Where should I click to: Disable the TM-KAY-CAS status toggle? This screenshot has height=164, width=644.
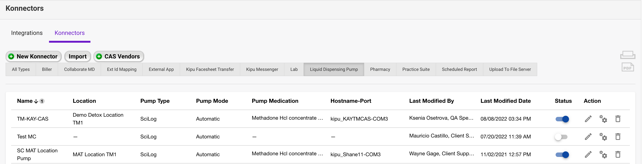[562, 119]
